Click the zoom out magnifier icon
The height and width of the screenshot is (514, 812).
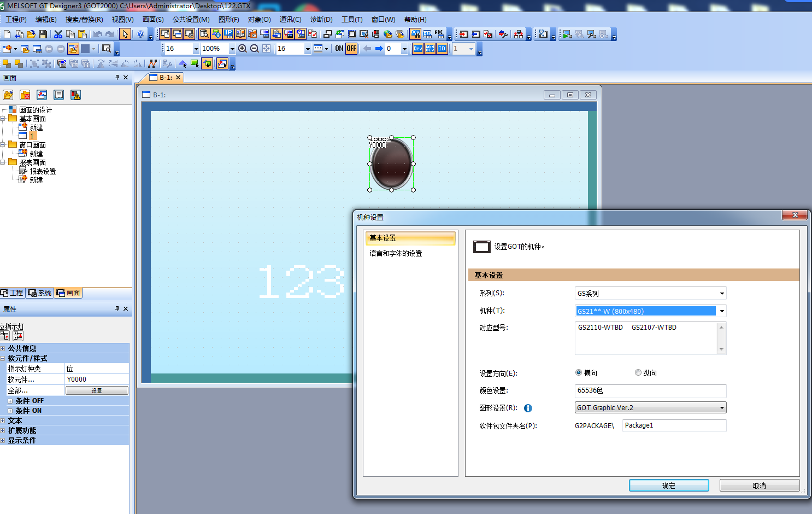click(x=254, y=49)
